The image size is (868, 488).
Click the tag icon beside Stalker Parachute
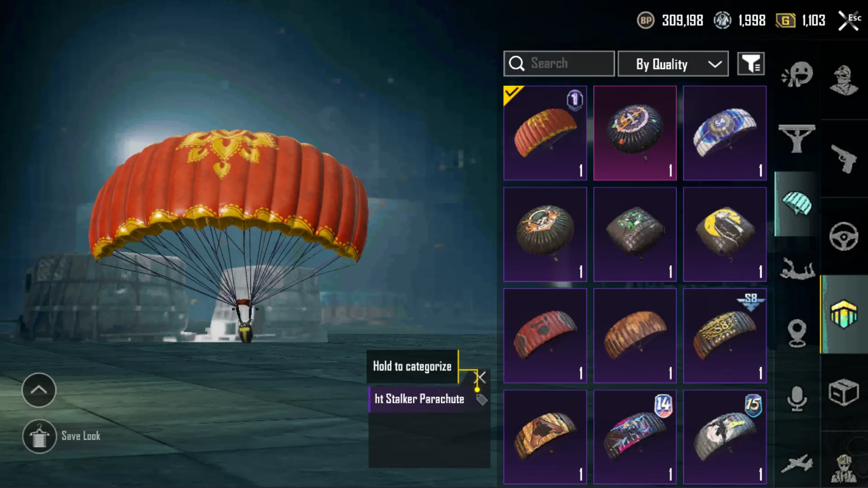481,399
